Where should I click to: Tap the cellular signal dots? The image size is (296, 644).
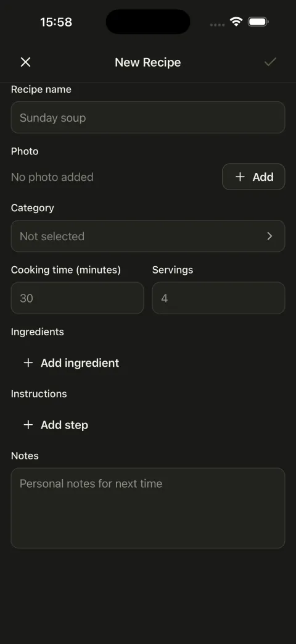(217, 25)
